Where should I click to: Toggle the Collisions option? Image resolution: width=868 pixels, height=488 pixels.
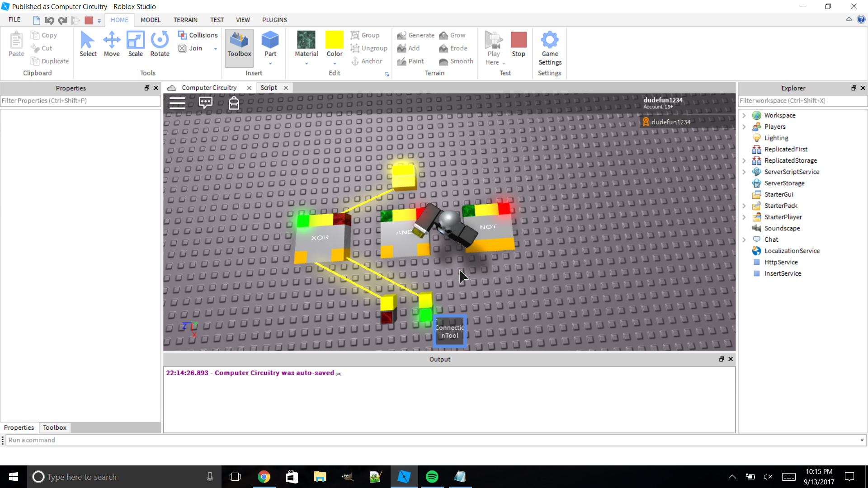(198, 35)
